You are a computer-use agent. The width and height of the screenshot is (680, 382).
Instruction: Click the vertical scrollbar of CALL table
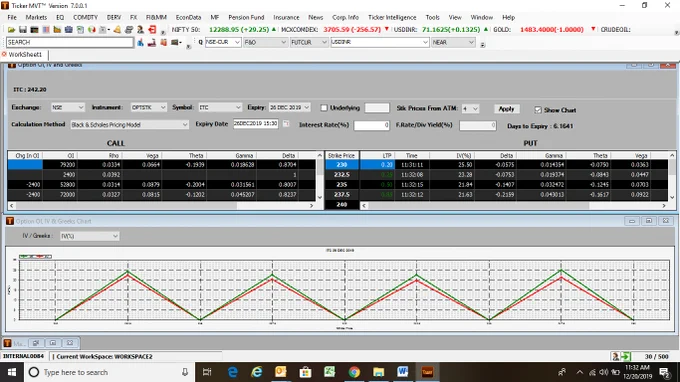pos(320,176)
